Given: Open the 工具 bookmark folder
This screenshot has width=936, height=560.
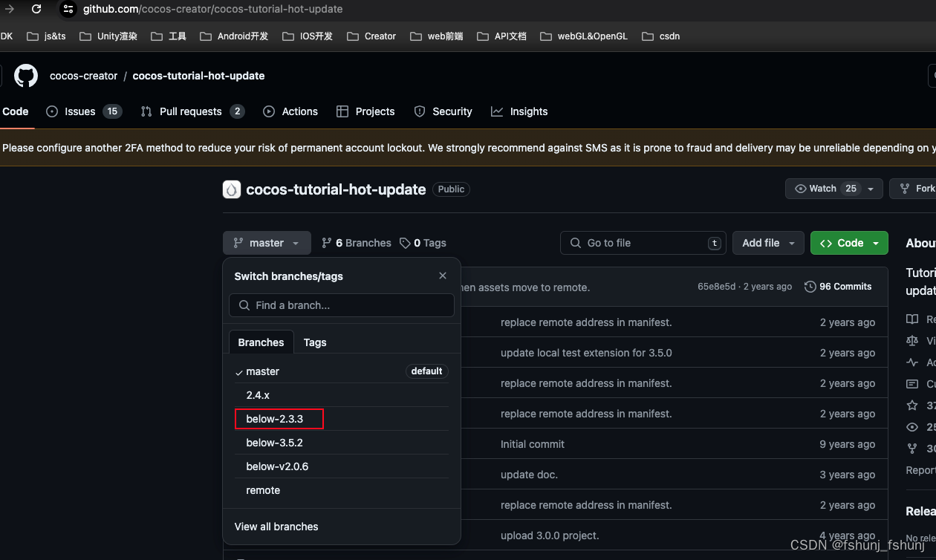Looking at the screenshot, I should point(169,36).
